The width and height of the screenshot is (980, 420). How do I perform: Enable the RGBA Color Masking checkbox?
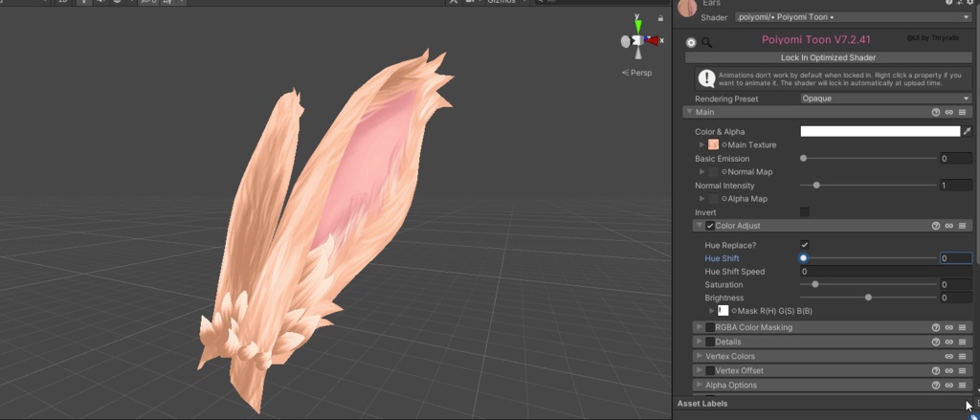coord(710,327)
